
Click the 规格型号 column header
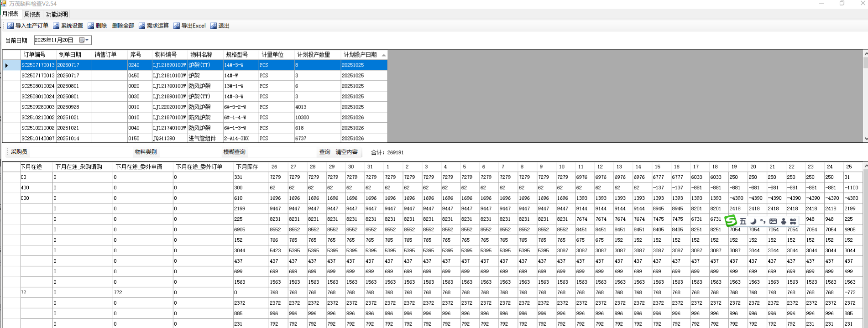tap(241, 55)
